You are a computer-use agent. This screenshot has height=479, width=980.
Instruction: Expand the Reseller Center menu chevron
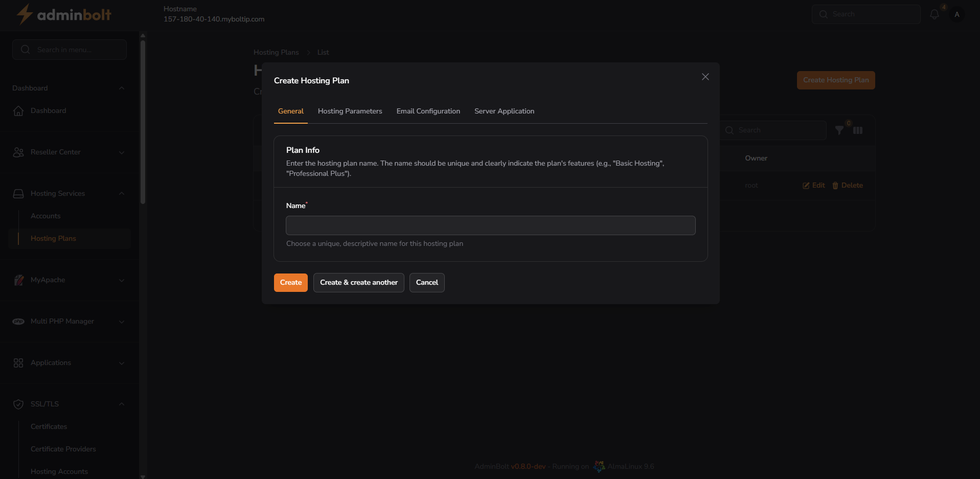(122, 152)
